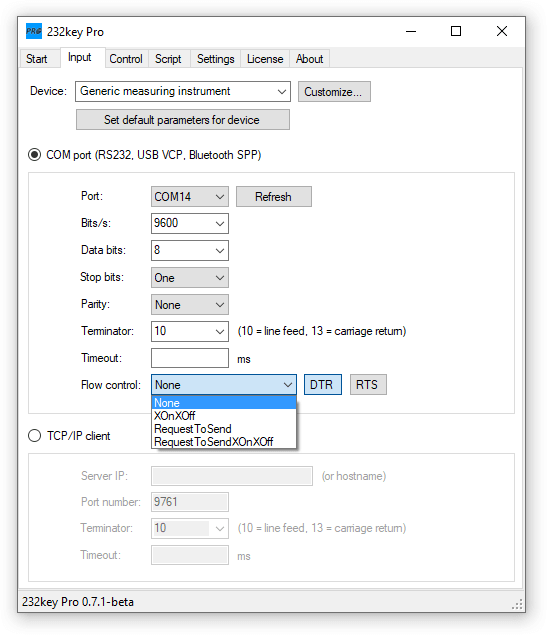This screenshot has height=635, width=547.
Task: Select the TCP/IP client radio button
Action: (x=34, y=436)
